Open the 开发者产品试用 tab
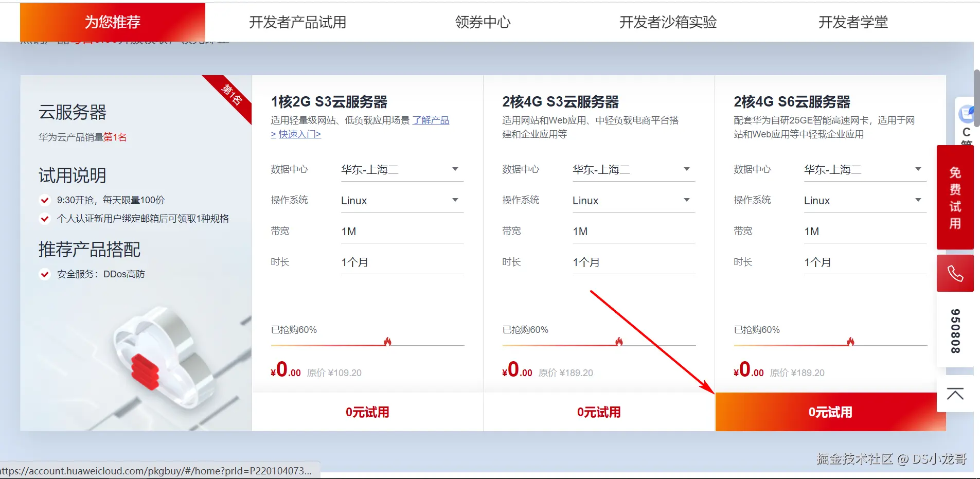The width and height of the screenshot is (980, 479). click(298, 22)
